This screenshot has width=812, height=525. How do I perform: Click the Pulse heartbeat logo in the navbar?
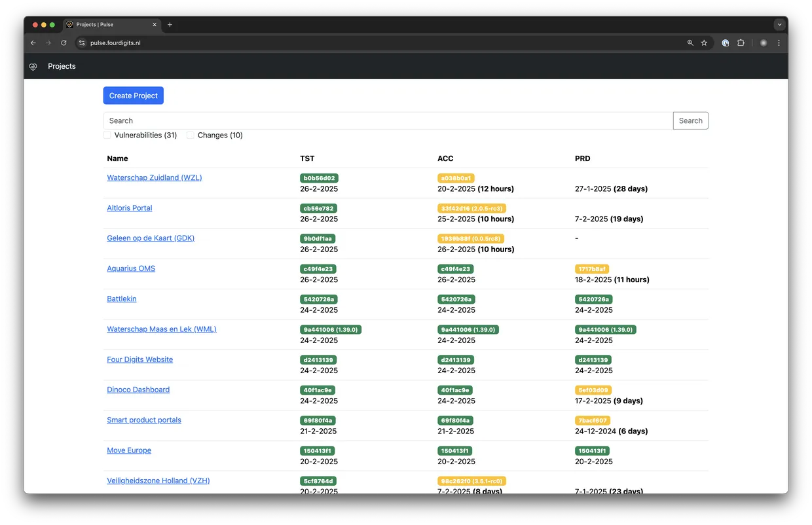[x=33, y=66]
